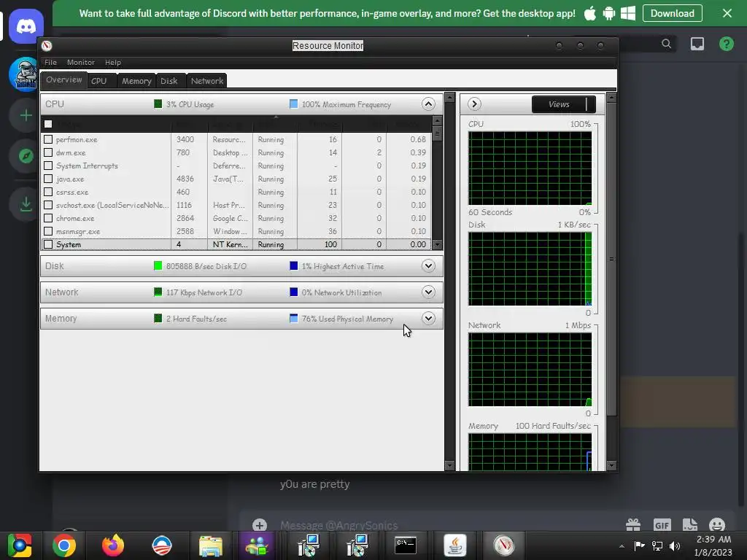Image resolution: width=747 pixels, height=560 pixels.
Task: Click the network tray icon
Action: click(x=657, y=545)
